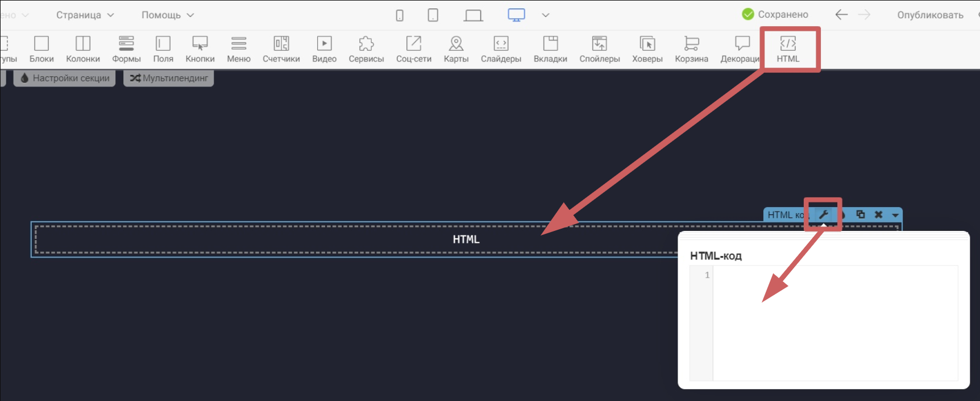
Task: Switch to tablet preview mode
Action: [433, 15]
